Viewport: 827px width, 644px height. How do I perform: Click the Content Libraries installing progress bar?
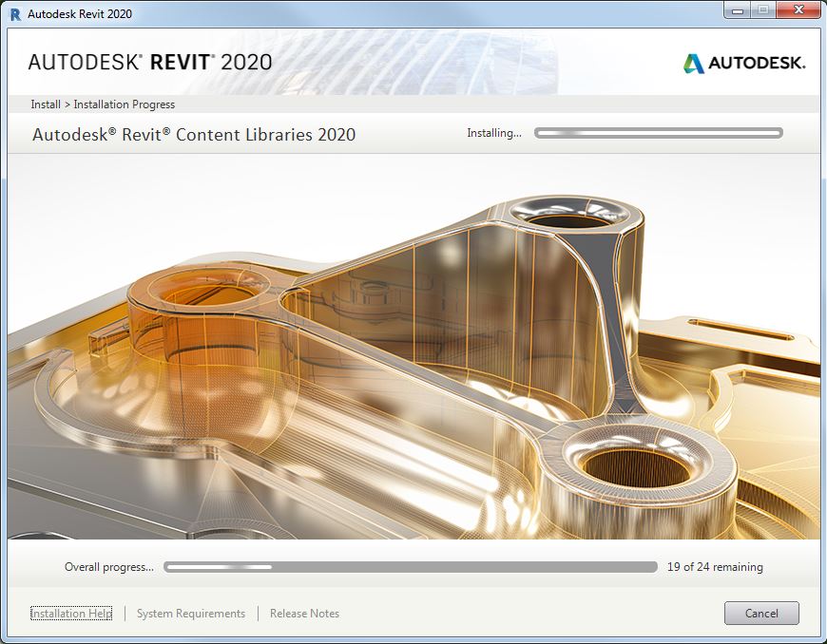(658, 133)
